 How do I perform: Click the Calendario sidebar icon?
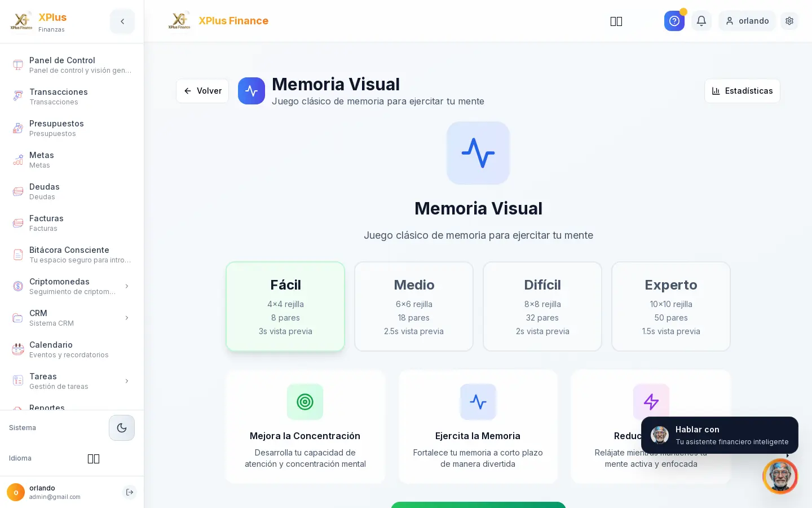[x=18, y=349]
